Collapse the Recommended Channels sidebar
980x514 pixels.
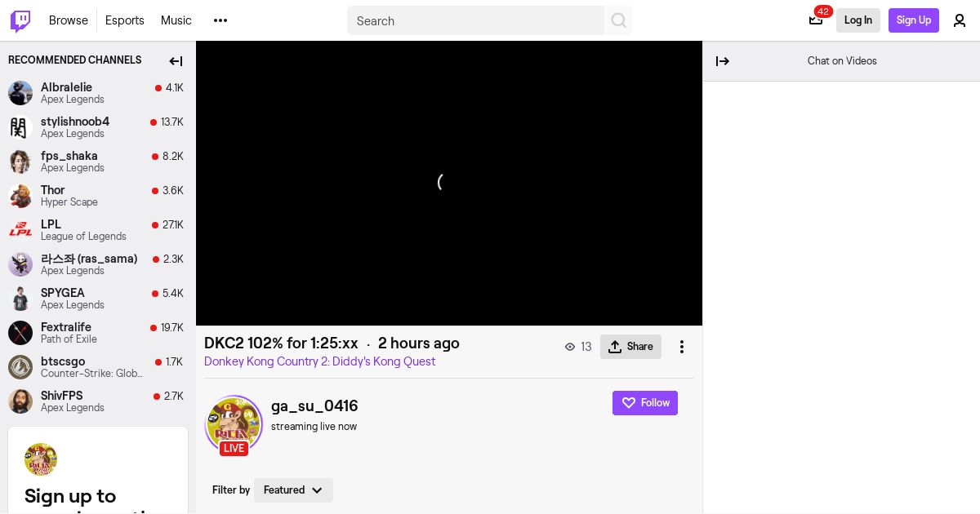(176, 61)
